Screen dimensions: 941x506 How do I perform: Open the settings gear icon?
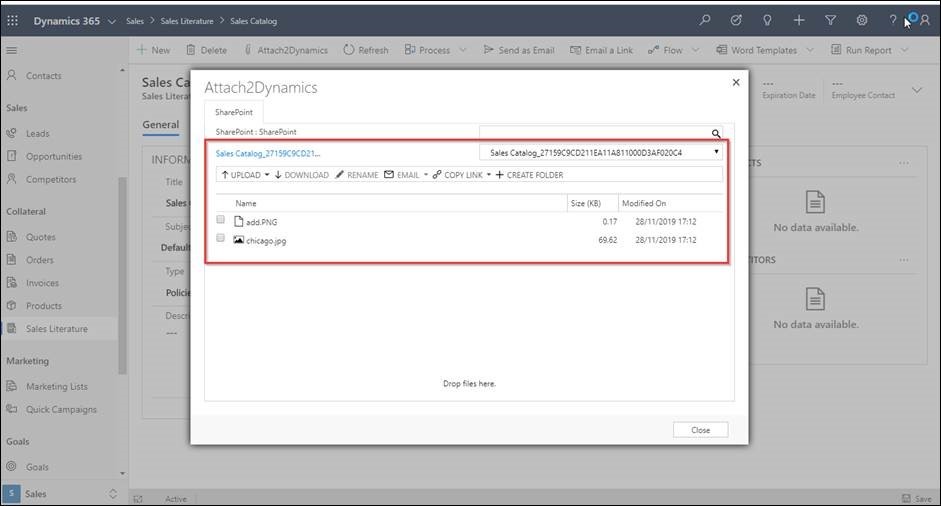(862, 20)
